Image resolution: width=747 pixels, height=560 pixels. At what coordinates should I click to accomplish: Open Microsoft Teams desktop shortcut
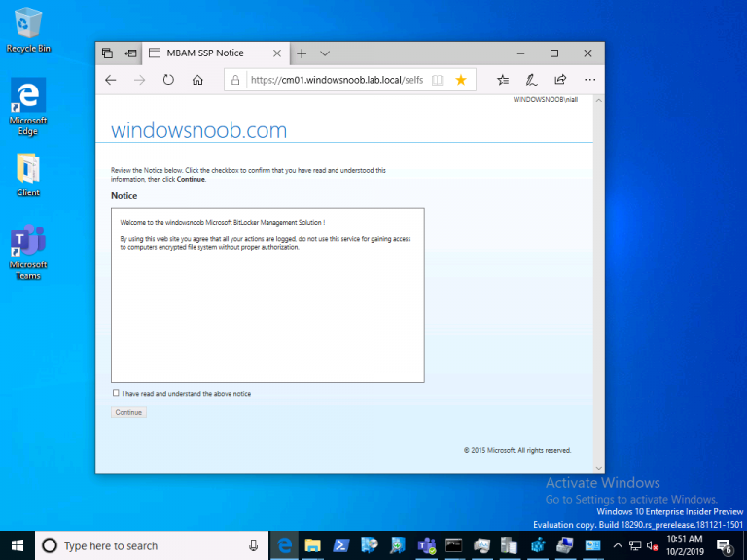28,252
